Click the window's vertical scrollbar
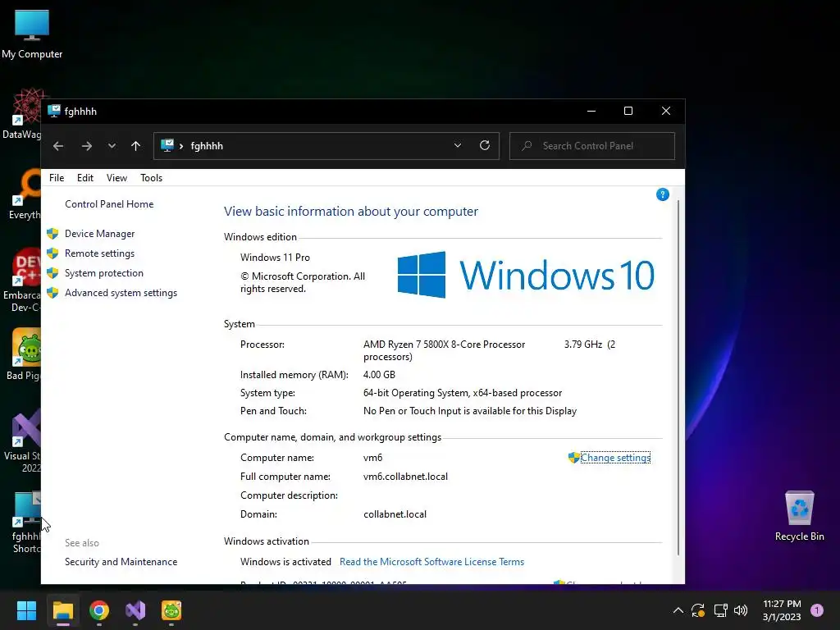The width and height of the screenshot is (840, 630). point(678,377)
